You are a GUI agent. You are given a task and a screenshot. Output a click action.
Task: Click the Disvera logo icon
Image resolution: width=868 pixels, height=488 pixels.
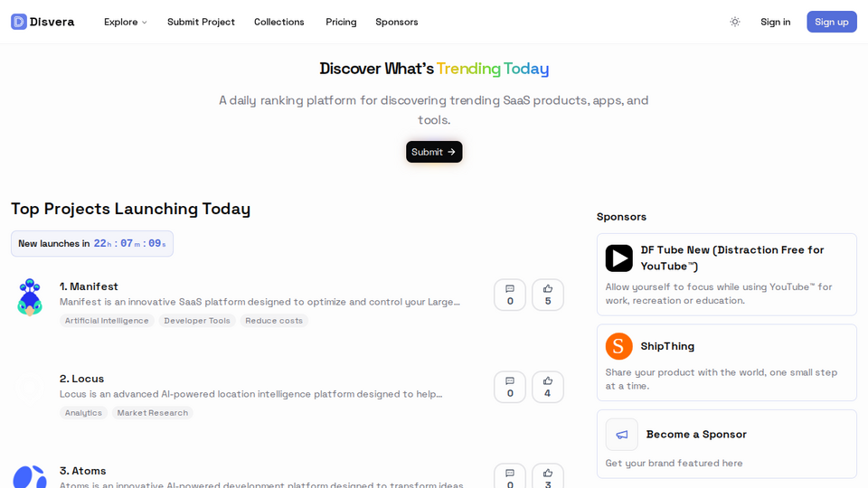click(x=19, y=22)
